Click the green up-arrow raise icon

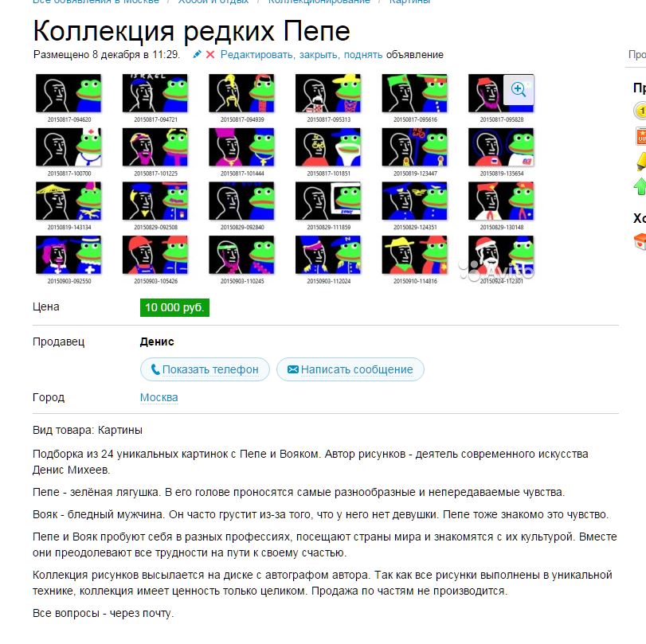click(640, 186)
